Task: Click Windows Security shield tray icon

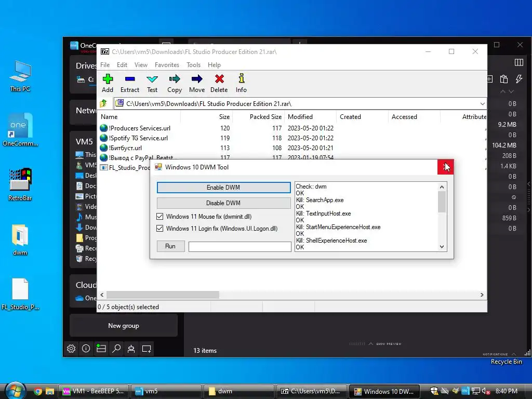Action: 434,391
